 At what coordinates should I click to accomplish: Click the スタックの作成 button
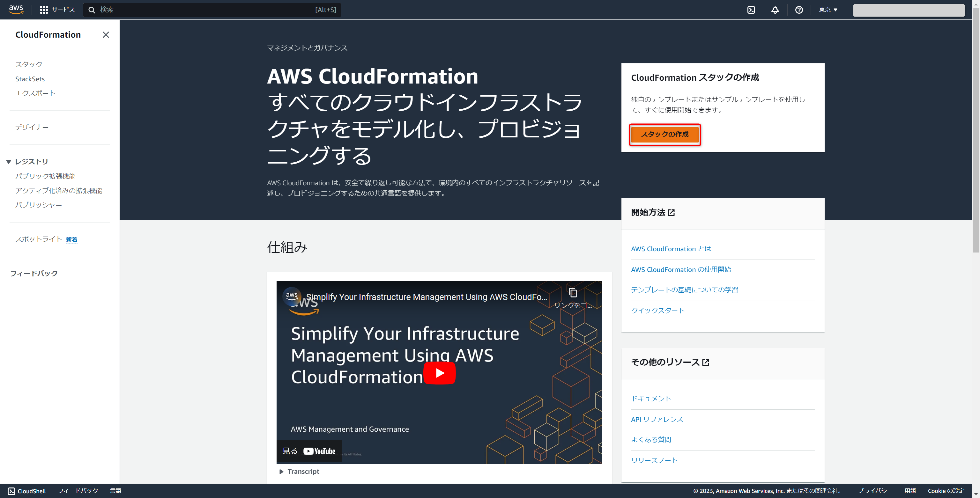tap(664, 134)
